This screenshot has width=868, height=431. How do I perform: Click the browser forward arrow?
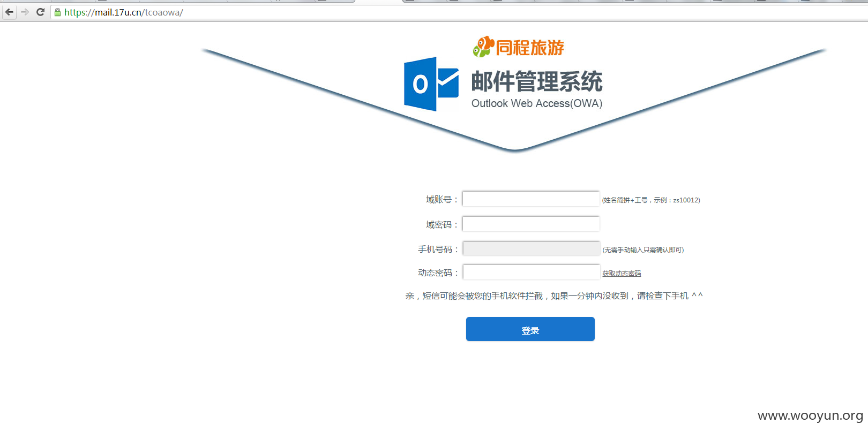(25, 12)
